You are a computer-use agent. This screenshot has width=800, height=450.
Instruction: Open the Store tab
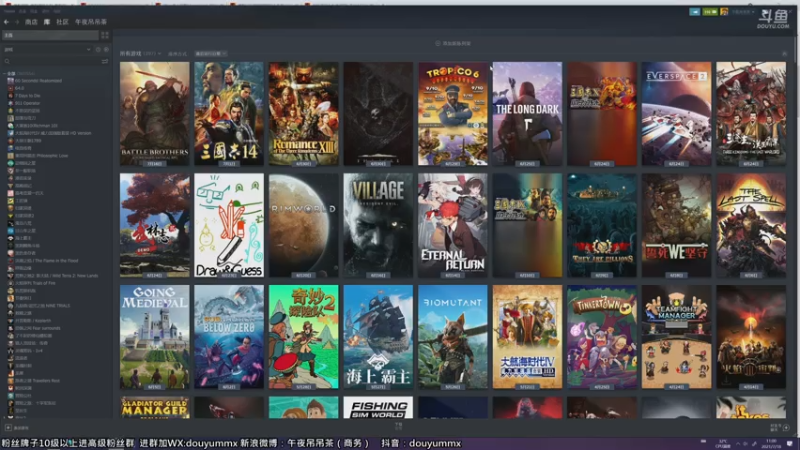click(x=31, y=22)
